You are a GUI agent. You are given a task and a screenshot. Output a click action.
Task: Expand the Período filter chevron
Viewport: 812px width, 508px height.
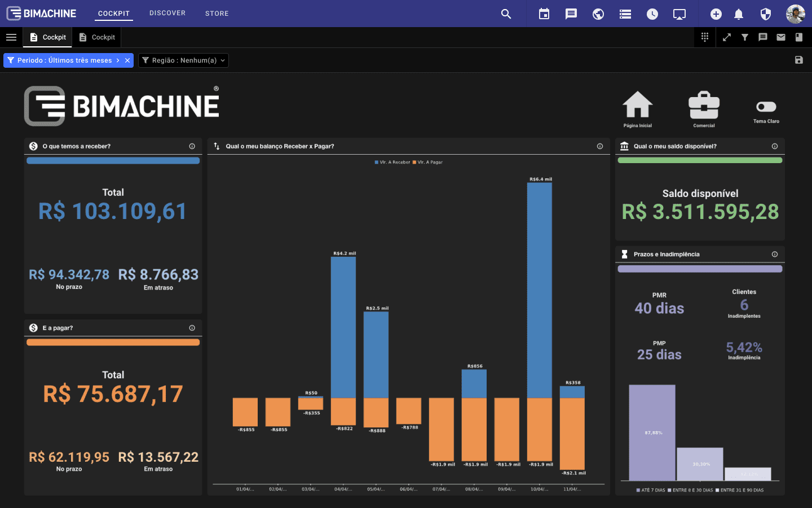point(118,60)
